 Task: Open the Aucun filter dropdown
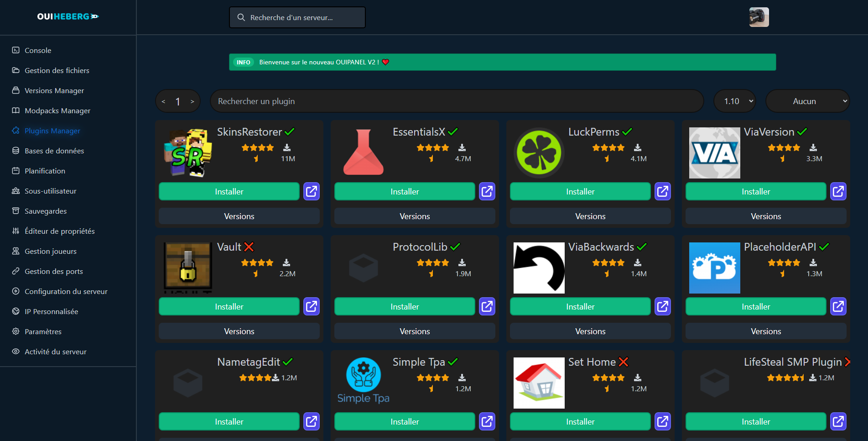808,101
